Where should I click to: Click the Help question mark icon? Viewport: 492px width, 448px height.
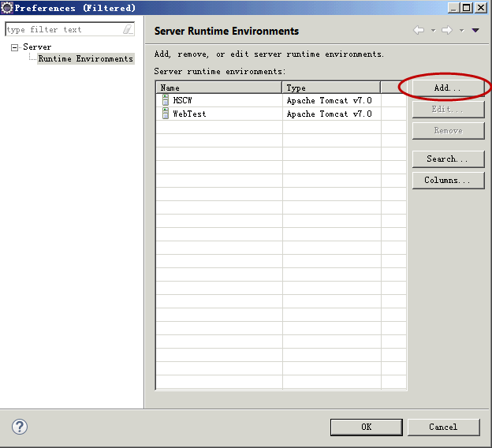coord(20,427)
